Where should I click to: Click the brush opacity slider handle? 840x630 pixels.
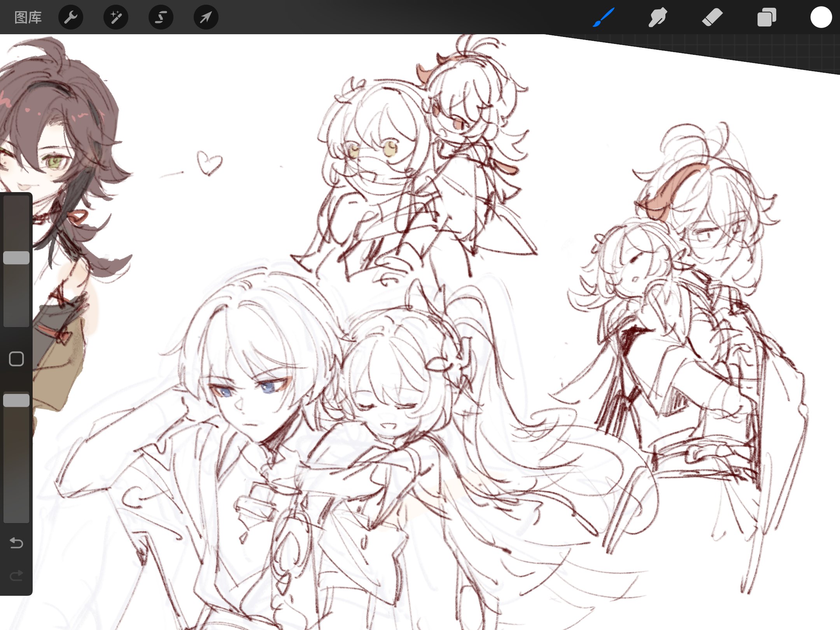coord(16,400)
